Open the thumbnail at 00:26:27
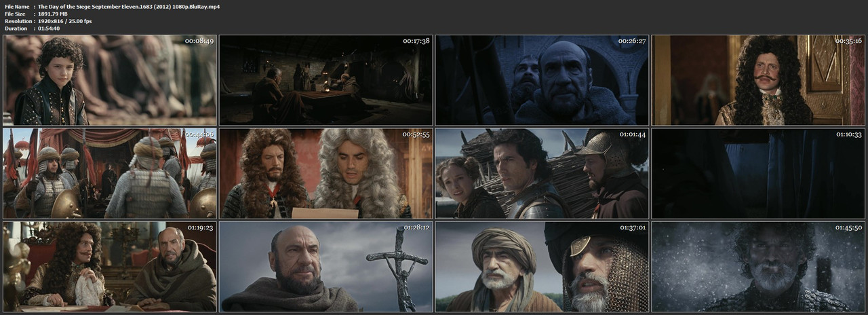This screenshot has height=315, width=868. point(542,80)
